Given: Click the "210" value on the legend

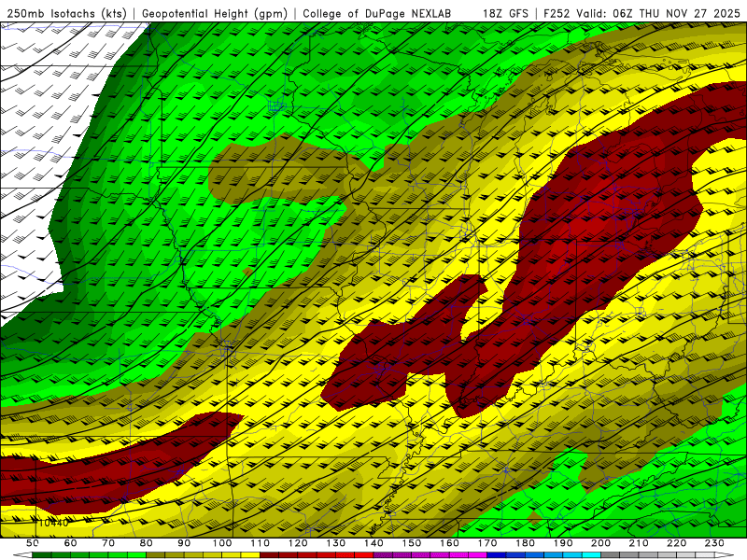Looking at the screenshot, I should [639, 543].
